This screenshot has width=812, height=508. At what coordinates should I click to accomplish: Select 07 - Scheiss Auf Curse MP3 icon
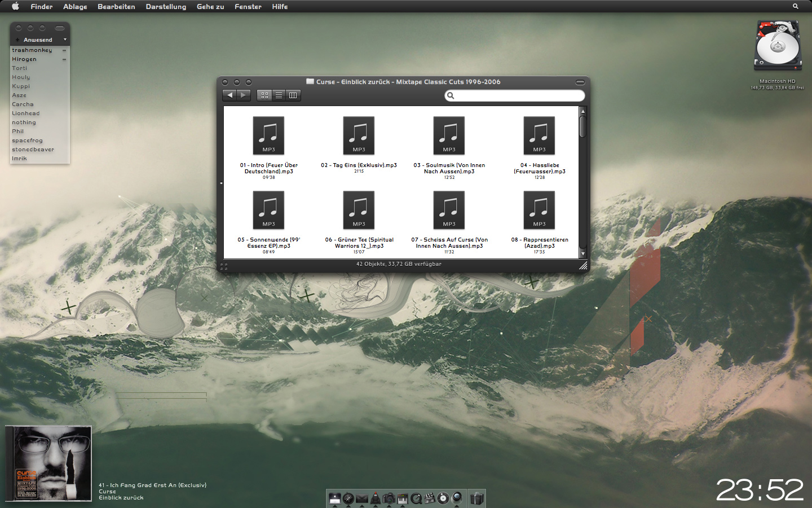point(449,210)
